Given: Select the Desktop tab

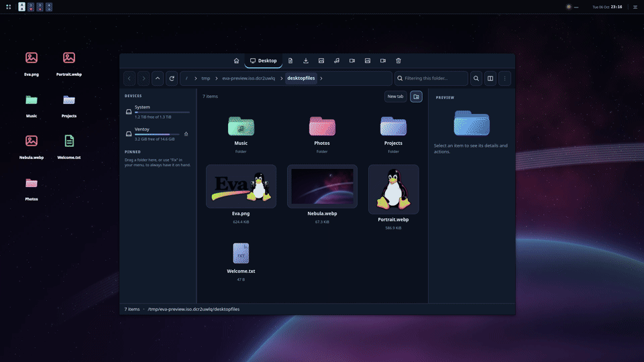Looking at the screenshot, I should click(263, 61).
